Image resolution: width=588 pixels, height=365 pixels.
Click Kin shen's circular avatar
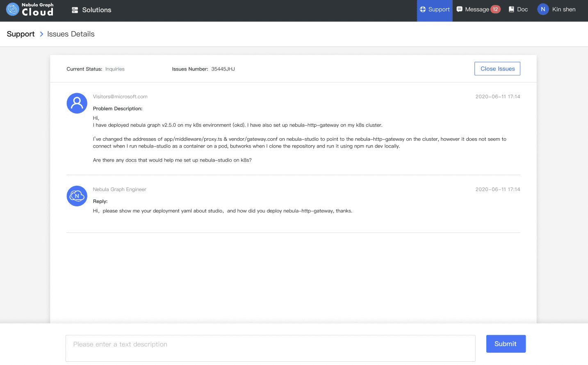click(x=542, y=9)
